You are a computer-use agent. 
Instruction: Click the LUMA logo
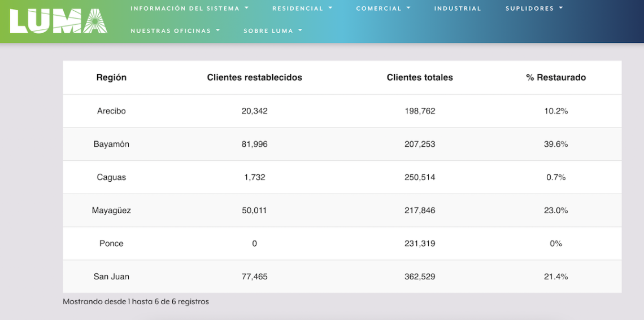(58, 21)
